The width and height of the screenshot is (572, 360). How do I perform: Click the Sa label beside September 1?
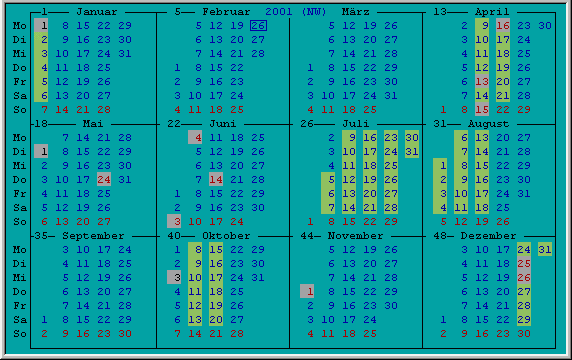point(20,320)
